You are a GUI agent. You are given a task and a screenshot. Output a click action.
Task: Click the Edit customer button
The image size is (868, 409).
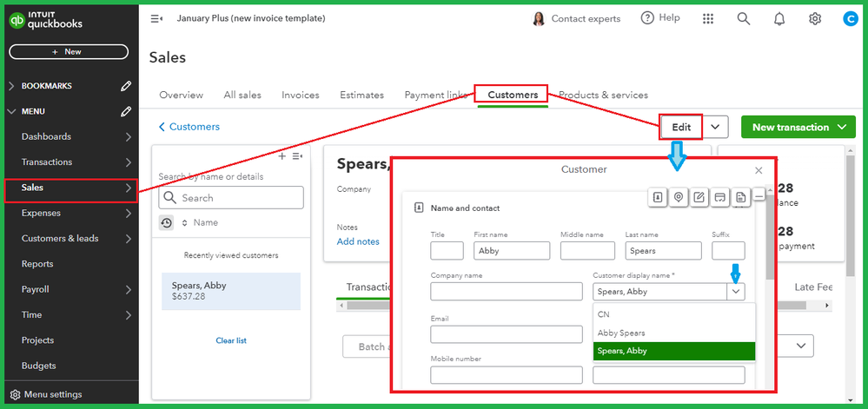(x=681, y=127)
